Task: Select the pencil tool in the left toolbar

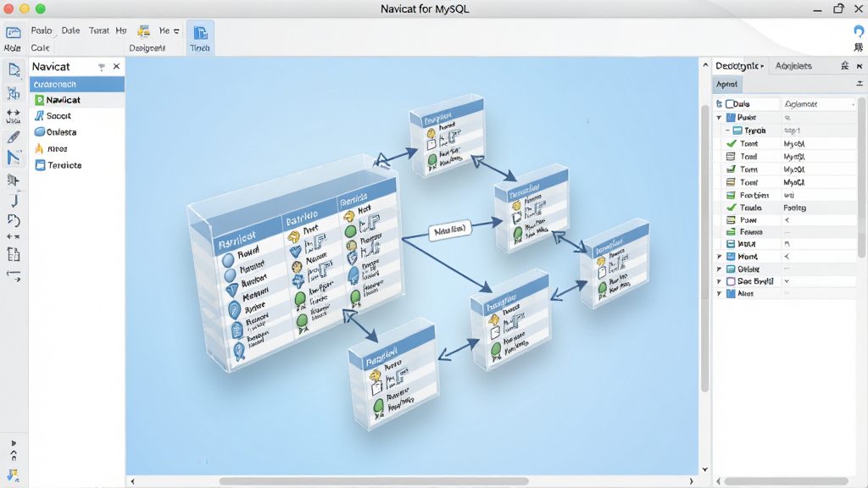Action: pos(14,136)
